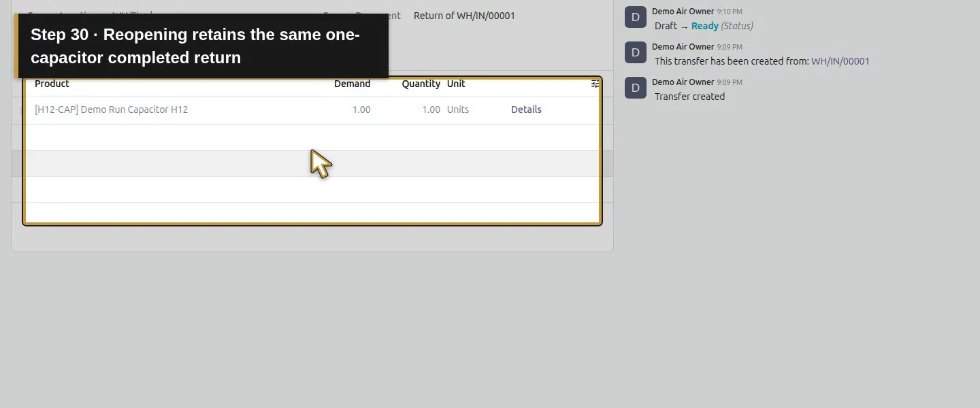Open avatar beside Transfer created message
The width and height of the screenshot is (980, 408).
coord(636,88)
